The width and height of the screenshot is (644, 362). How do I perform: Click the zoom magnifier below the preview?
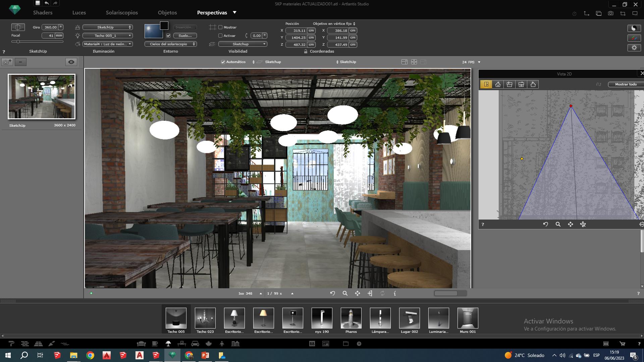(x=345, y=293)
